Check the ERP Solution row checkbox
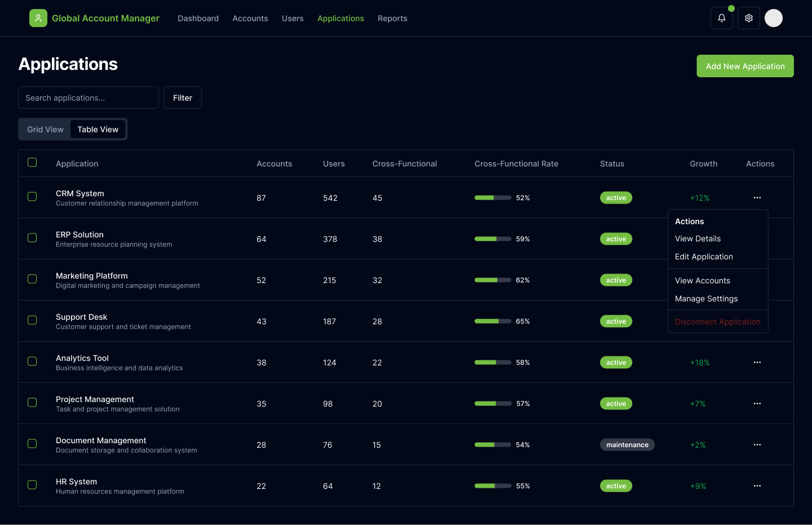The image size is (812, 525). [32, 238]
